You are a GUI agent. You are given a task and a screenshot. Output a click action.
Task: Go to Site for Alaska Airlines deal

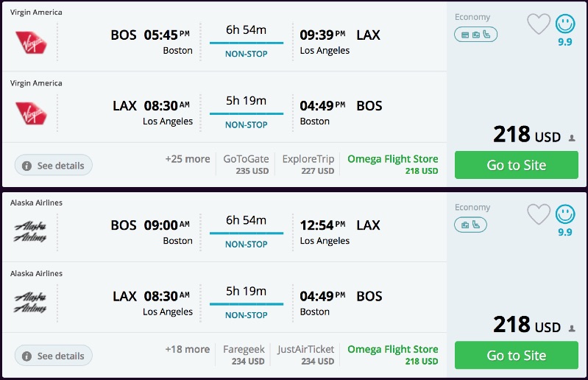click(517, 355)
